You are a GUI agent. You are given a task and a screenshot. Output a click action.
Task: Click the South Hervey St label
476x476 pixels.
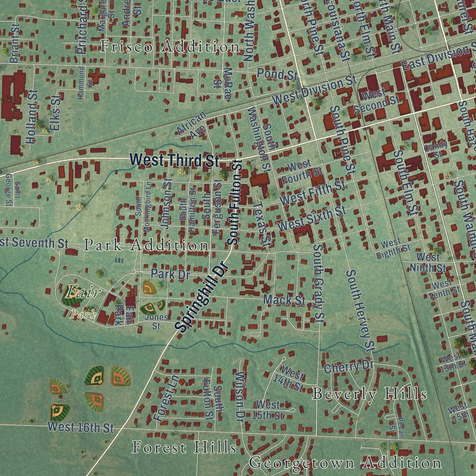click(x=360, y=311)
